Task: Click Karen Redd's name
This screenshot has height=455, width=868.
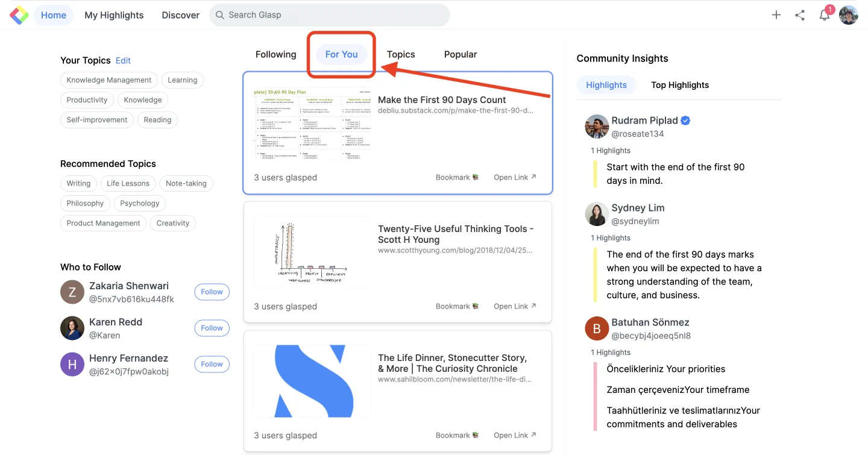Action: [x=116, y=322]
